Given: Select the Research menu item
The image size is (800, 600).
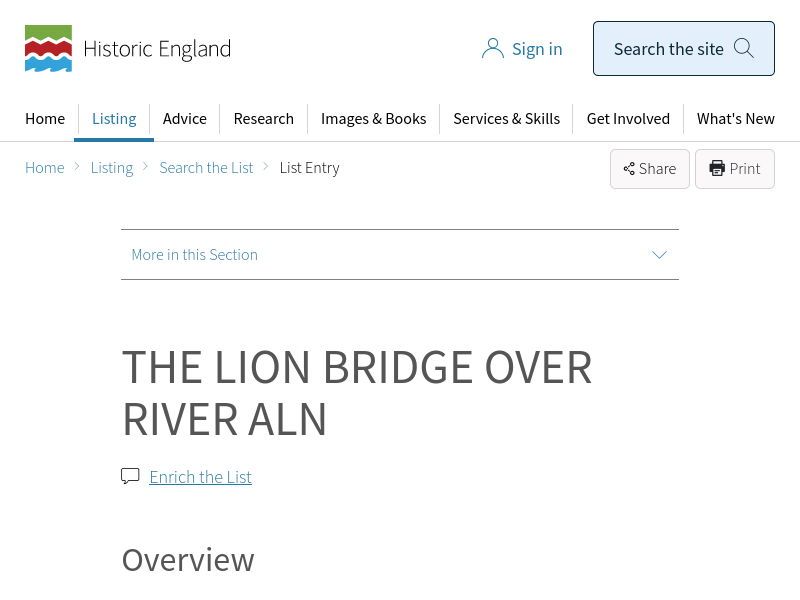Looking at the screenshot, I should tap(264, 119).
